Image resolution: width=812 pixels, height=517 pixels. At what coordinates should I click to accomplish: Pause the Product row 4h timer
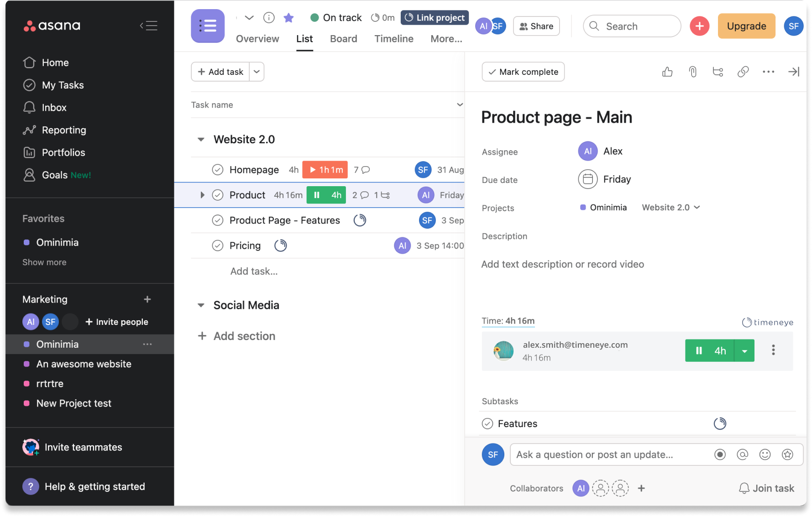tap(326, 195)
